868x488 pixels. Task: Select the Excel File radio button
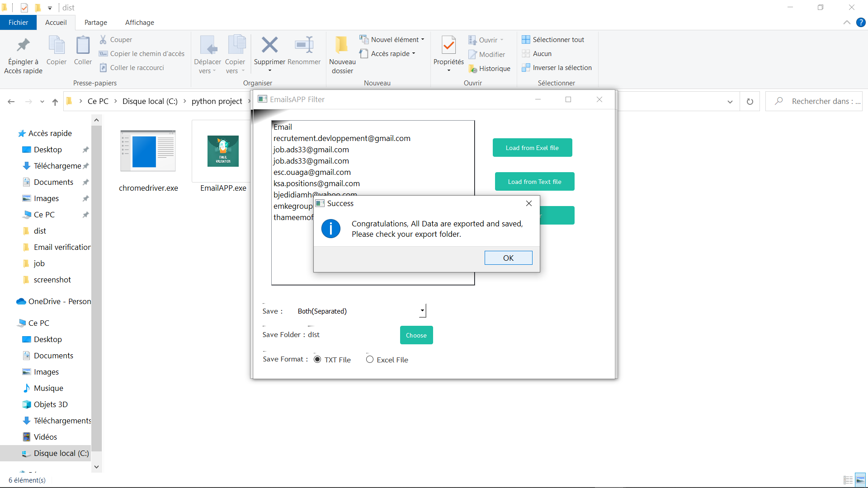click(x=370, y=360)
